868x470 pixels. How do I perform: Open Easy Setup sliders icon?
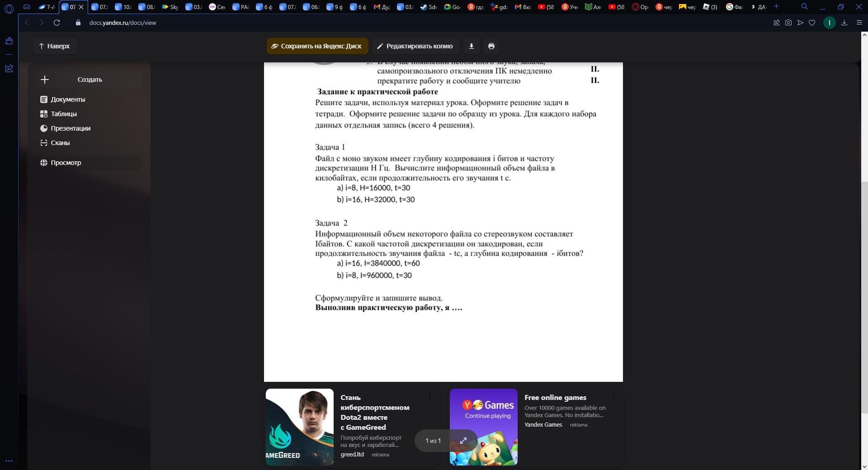pyautogui.click(x=859, y=23)
